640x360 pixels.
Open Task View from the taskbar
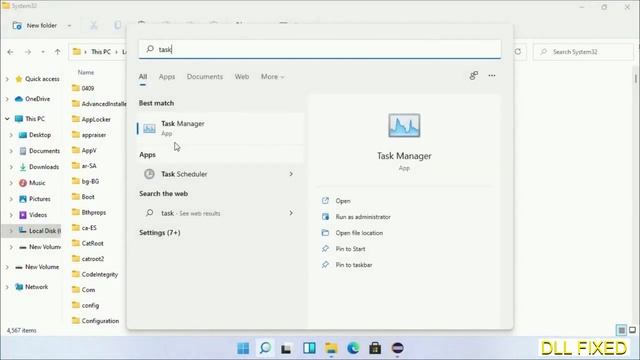coord(287,348)
